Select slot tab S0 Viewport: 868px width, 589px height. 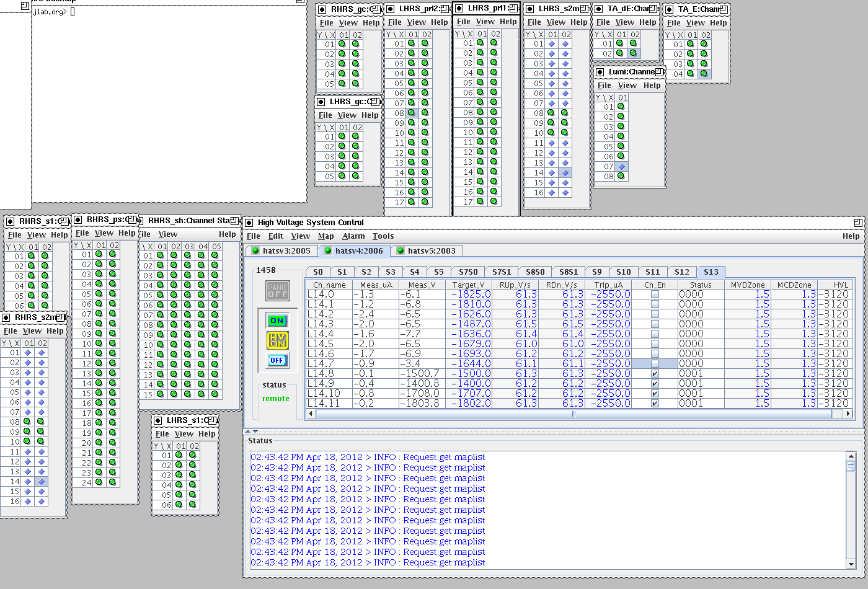click(318, 272)
